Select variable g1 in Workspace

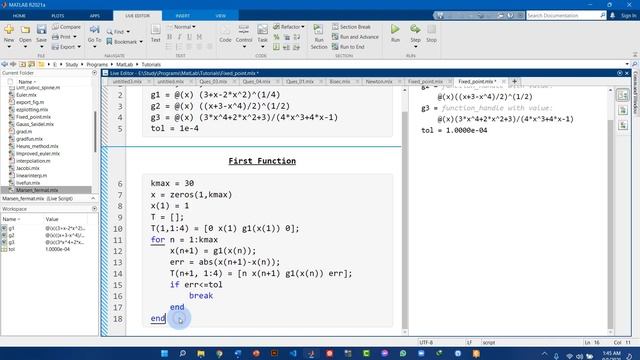[x=11, y=228]
